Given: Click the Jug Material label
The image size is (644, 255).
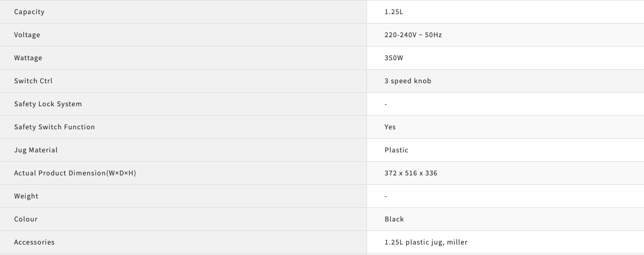Looking at the screenshot, I should tap(36, 150).
